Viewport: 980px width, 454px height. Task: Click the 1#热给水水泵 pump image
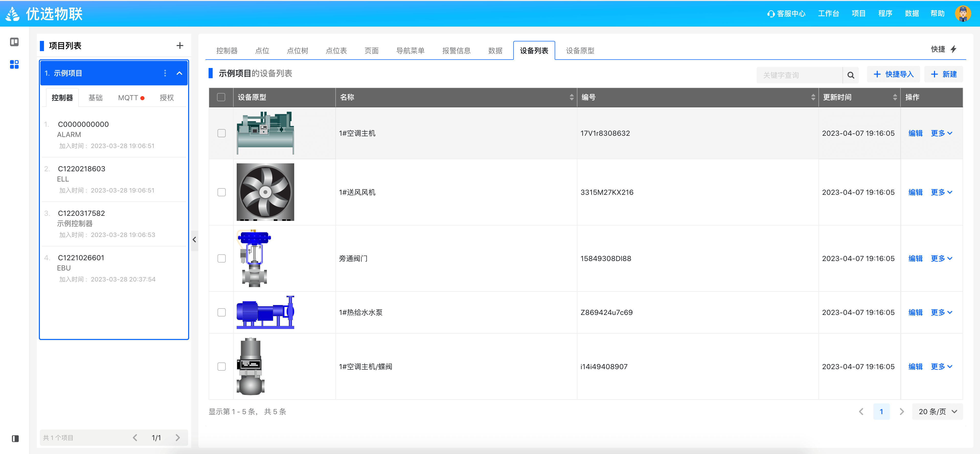[265, 312]
